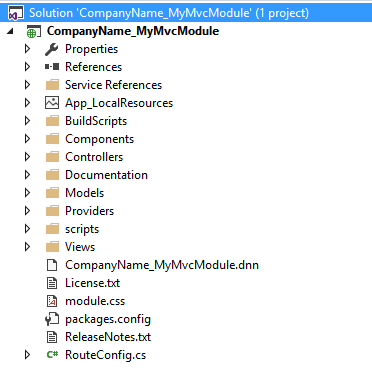The image size is (372, 375).
Task: Select the ReleaseNotes.txt file name
Action: (x=108, y=337)
